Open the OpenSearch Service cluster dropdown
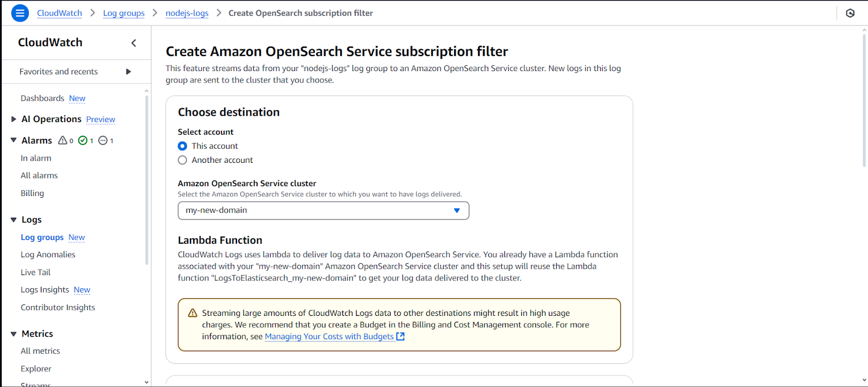This screenshot has height=387, width=868. [323, 211]
